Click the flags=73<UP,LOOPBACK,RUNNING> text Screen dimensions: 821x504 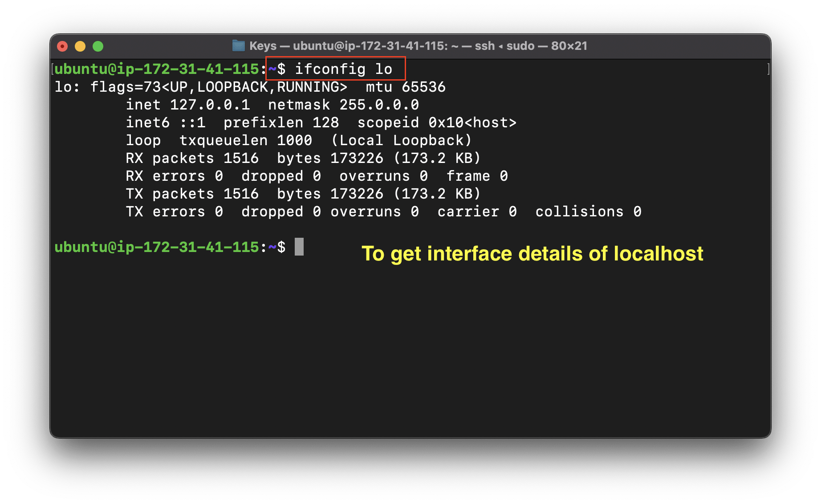(x=219, y=87)
